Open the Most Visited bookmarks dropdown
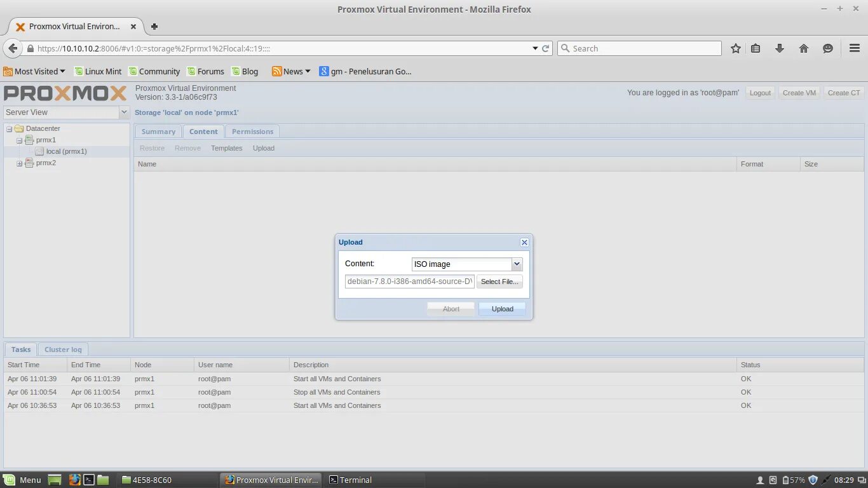The height and width of the screenshot is (488, 868). (x=34, y=71)
